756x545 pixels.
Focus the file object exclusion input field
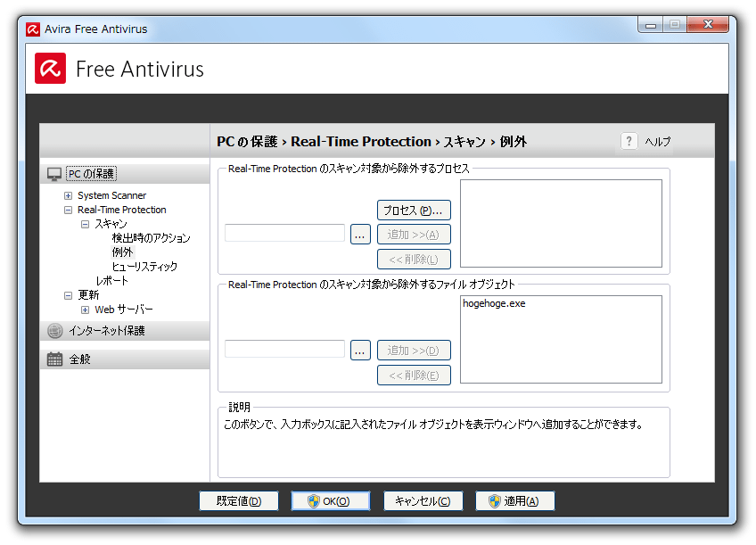point(284,349)
